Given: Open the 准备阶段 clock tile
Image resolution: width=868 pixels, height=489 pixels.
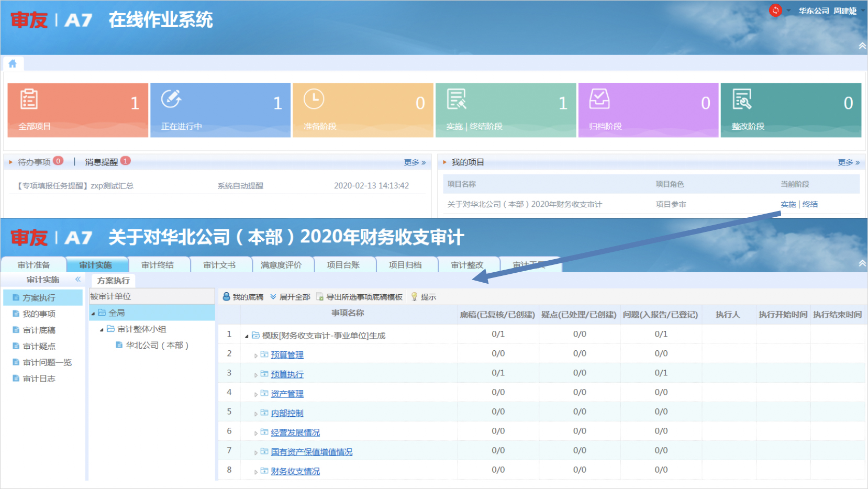Looking at the screenshot, I should coord(363,110).
